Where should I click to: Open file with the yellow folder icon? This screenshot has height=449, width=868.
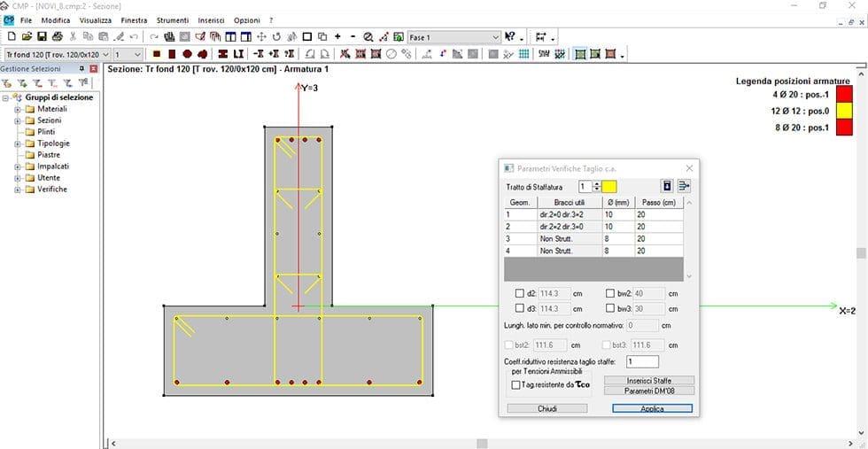pyautogui.click(x=27, y=37)
